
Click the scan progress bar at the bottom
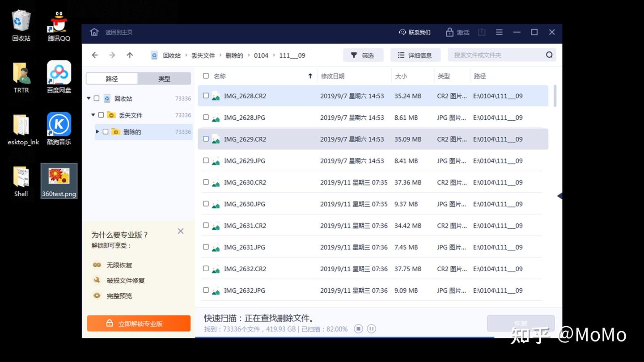coord(378,337)
